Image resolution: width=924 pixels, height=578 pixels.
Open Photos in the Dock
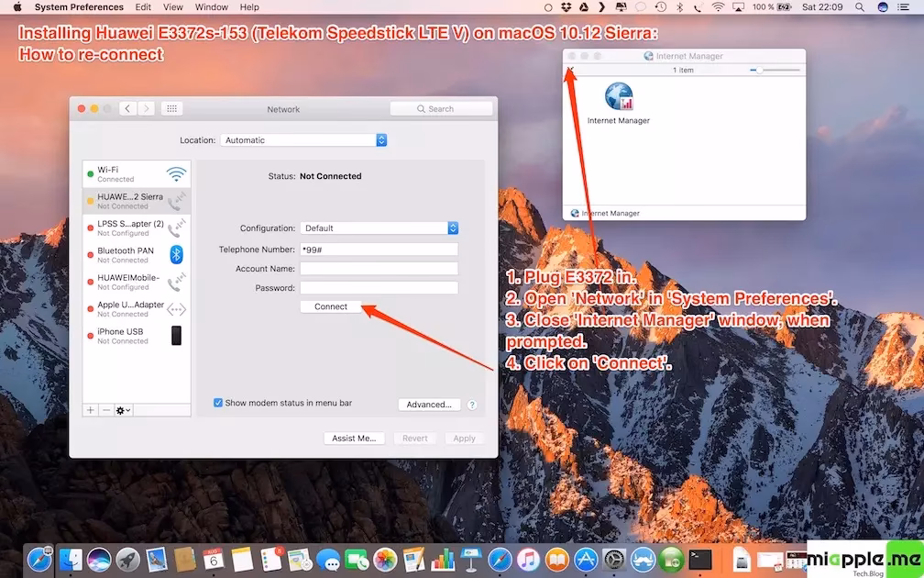[385, 559]
